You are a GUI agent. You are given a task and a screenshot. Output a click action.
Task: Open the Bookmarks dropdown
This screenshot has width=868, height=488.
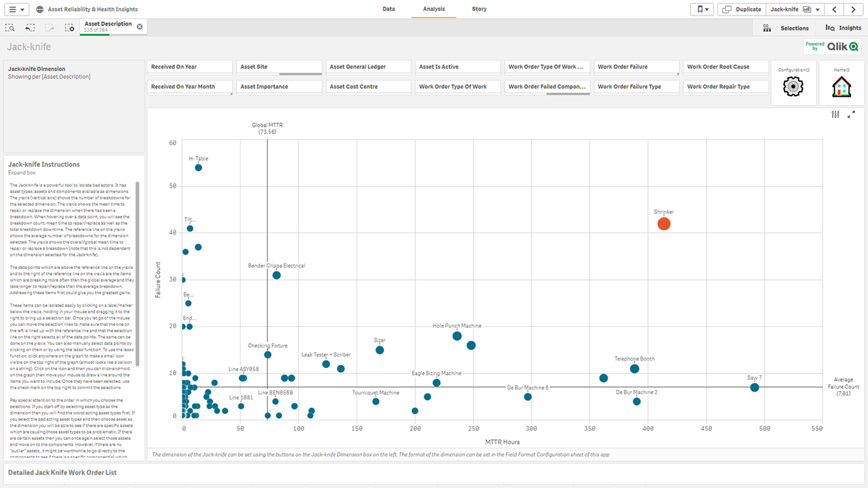[701, 9]
